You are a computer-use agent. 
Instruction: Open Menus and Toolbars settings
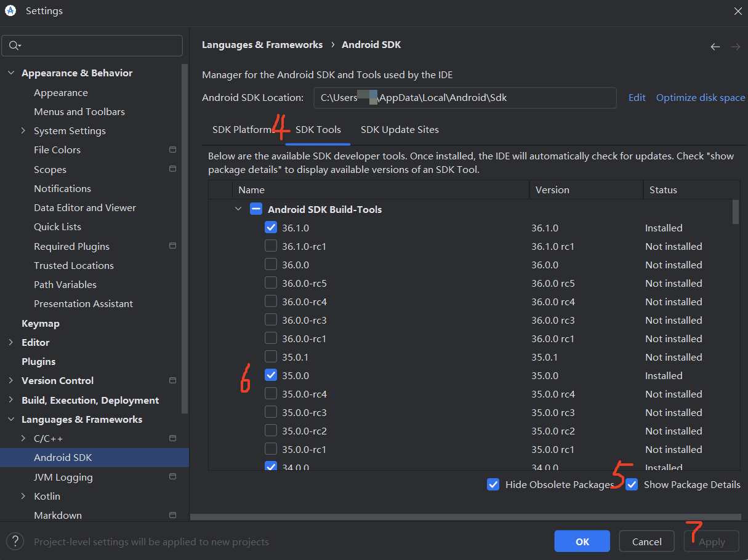(x=79, y=111)
